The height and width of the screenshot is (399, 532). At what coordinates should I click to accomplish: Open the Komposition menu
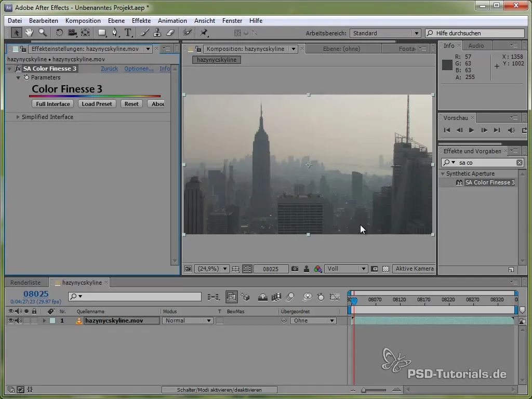(83, 21)
